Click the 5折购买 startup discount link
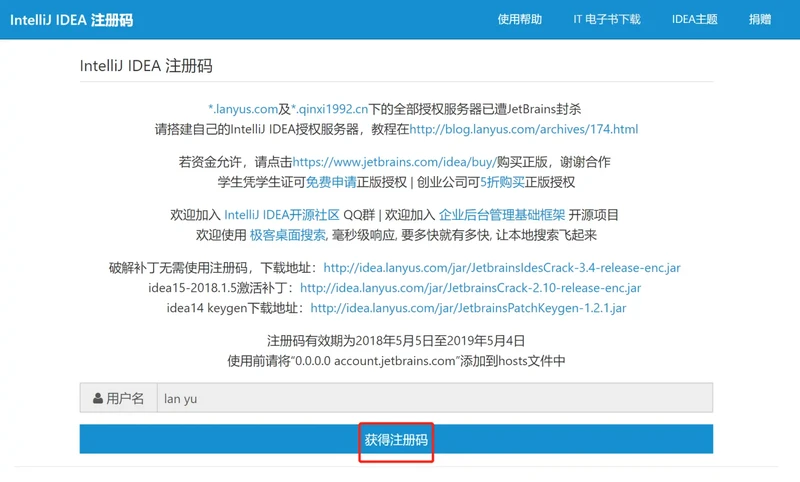 pos(504,182)
